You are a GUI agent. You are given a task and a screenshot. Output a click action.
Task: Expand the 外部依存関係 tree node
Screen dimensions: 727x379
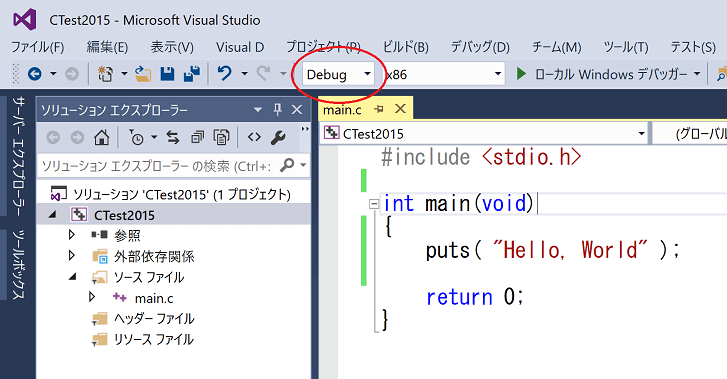coord(71,255)
